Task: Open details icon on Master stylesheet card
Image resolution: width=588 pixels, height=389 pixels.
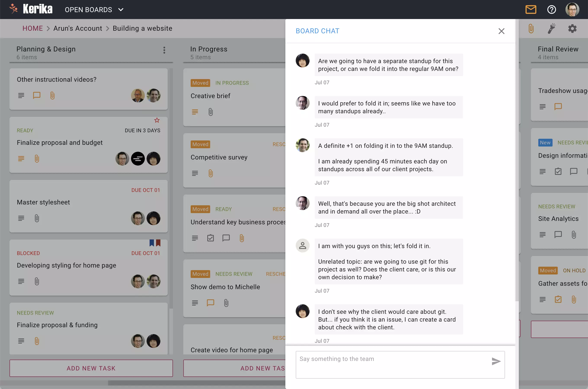Action: [x=21, y=218]
